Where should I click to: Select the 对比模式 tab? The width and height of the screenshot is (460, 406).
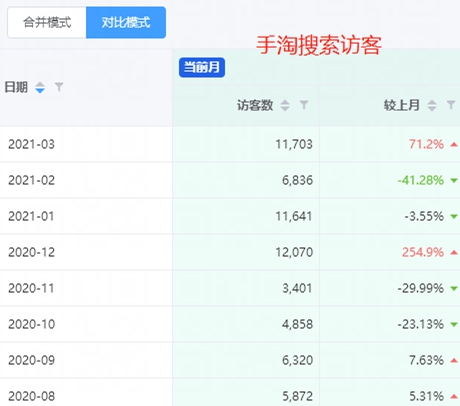coord(126,23)
